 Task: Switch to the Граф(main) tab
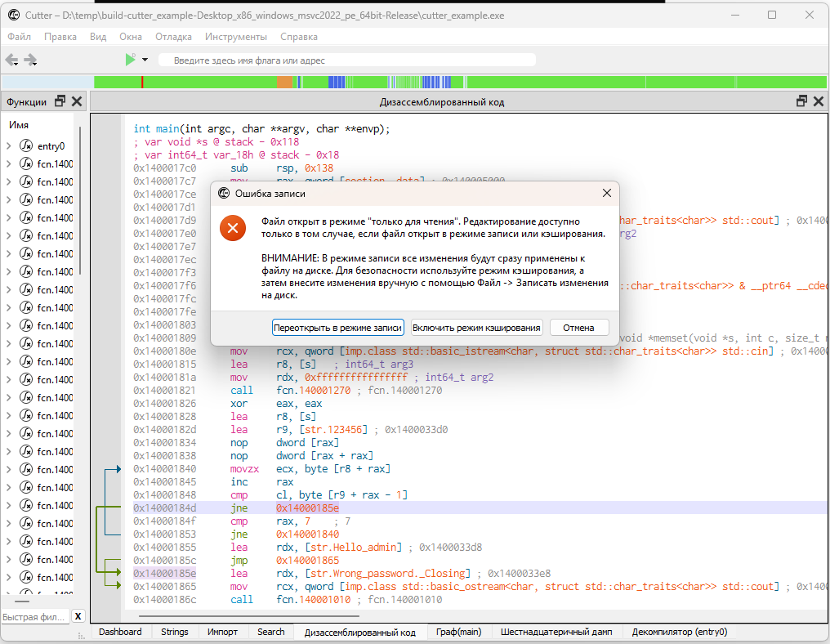(x=459, y=632)
